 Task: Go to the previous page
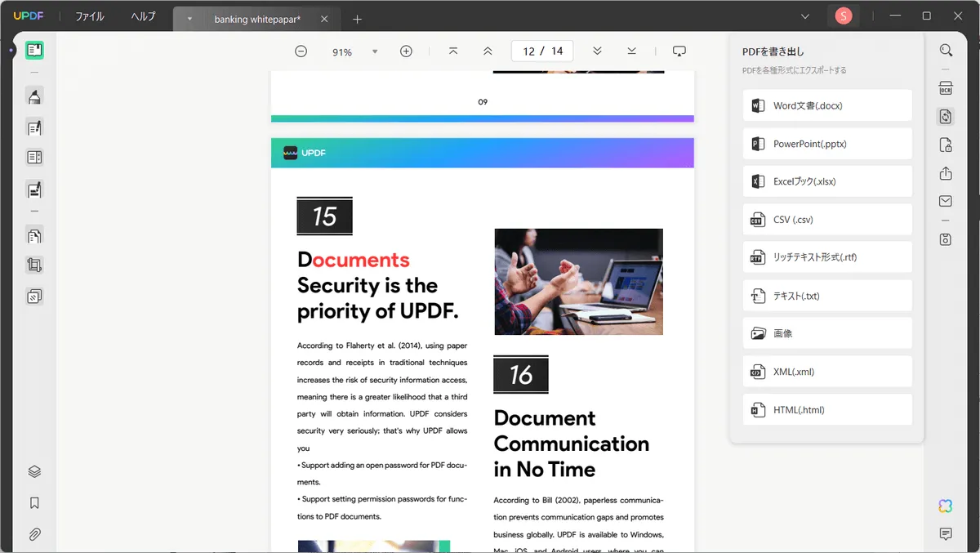coord(488,51)
